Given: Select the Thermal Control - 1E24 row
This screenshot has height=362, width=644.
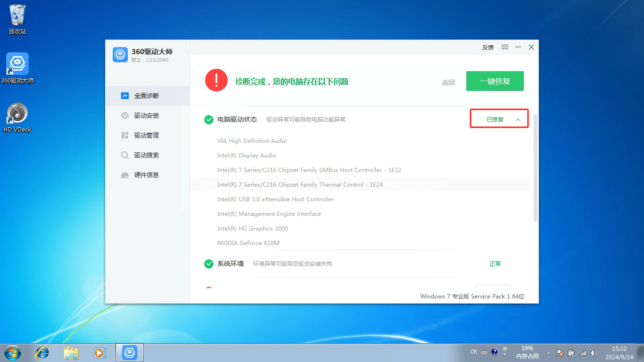Looking at the screenshot, I should point(360,185).
